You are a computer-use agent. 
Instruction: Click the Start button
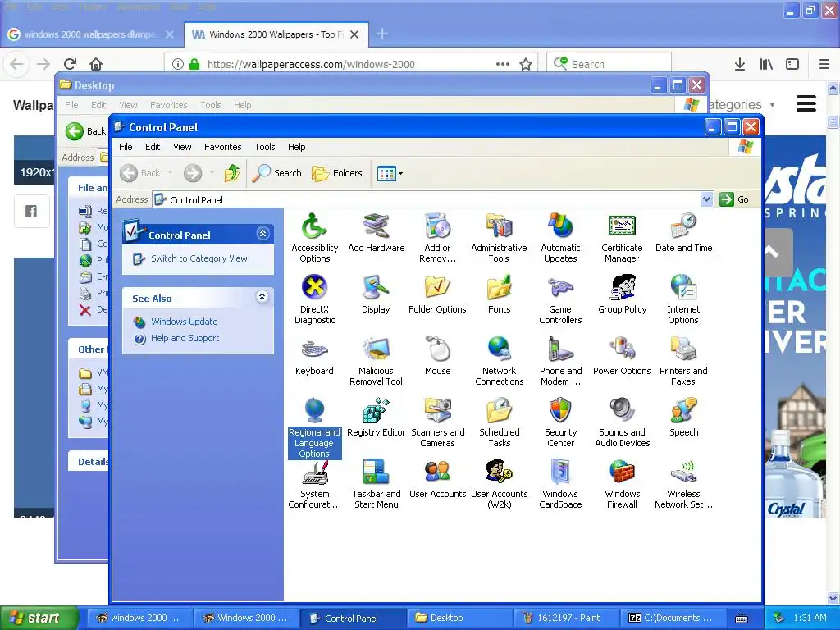click(39, 618)
